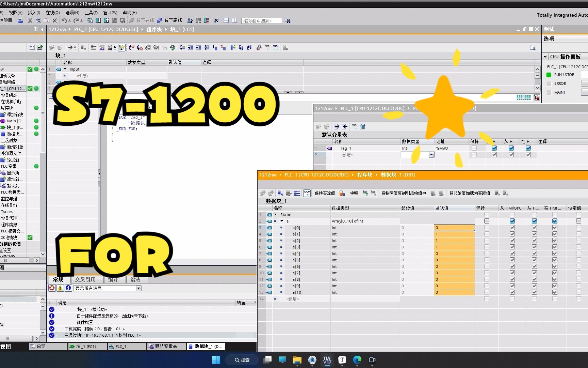Click the outdent text icon in FC1 editor
This screenshot has width=588, height=368.
tap(198, 48)
